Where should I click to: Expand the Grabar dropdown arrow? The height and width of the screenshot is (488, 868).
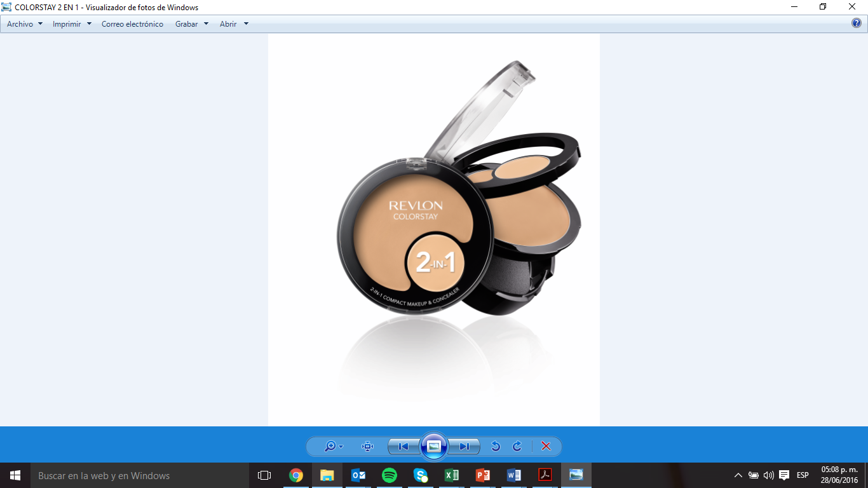tap(207, 24)
